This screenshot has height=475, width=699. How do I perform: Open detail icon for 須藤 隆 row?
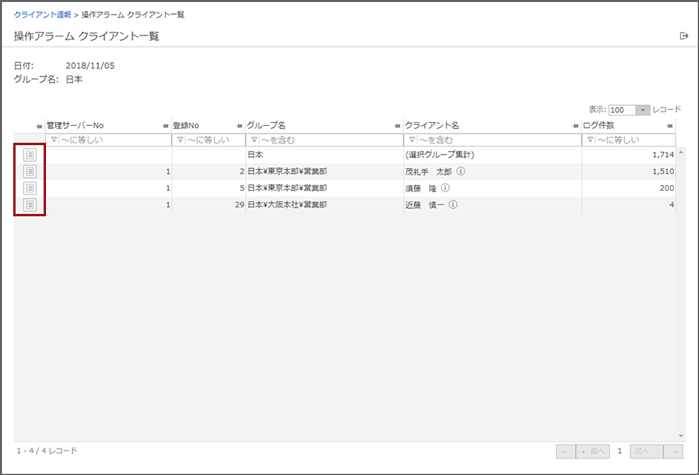(30, 188)
